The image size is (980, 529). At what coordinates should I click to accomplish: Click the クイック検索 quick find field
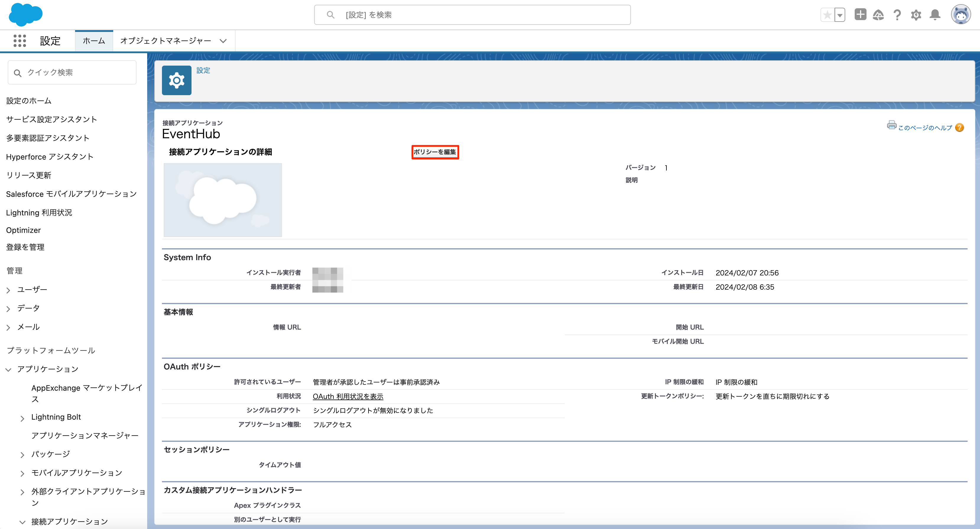(x=72, y=72)
